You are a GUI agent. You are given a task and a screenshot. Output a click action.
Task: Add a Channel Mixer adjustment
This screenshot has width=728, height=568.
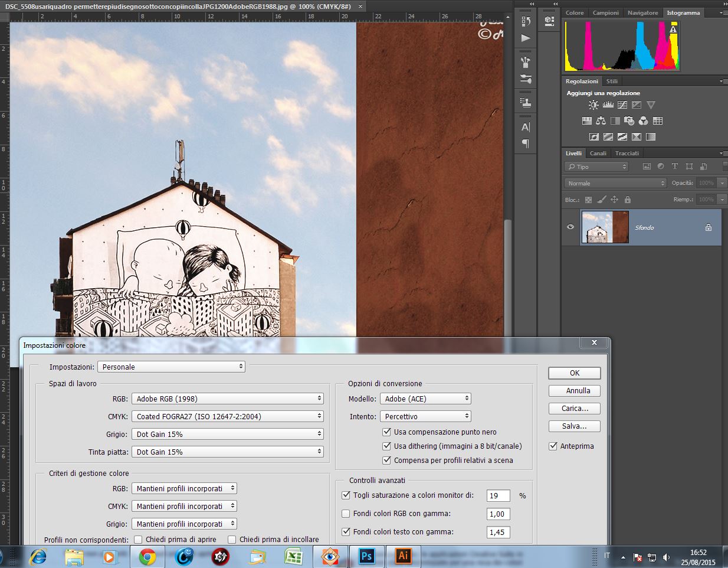tap(644, 121)
